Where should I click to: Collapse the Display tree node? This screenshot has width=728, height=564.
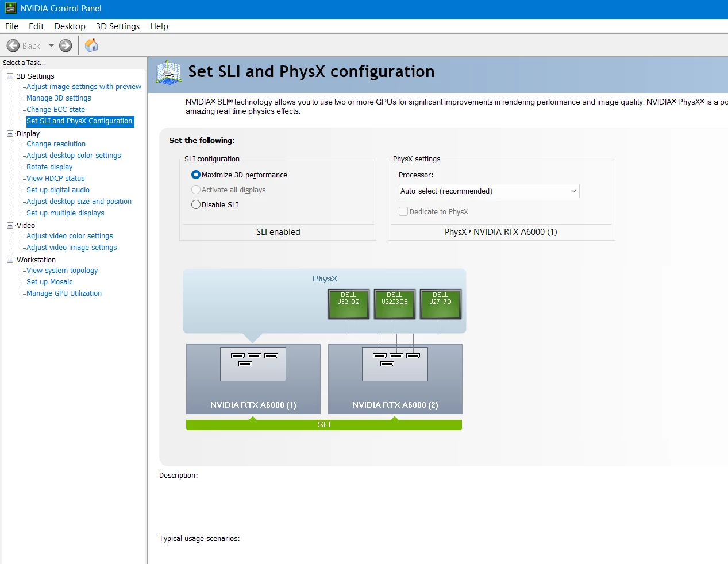tap(10, 133)
